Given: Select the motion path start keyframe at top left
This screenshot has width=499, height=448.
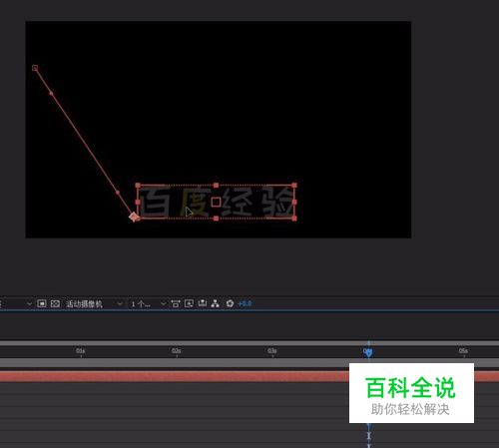Looking at the screenshot, I should tap(35, 68).
